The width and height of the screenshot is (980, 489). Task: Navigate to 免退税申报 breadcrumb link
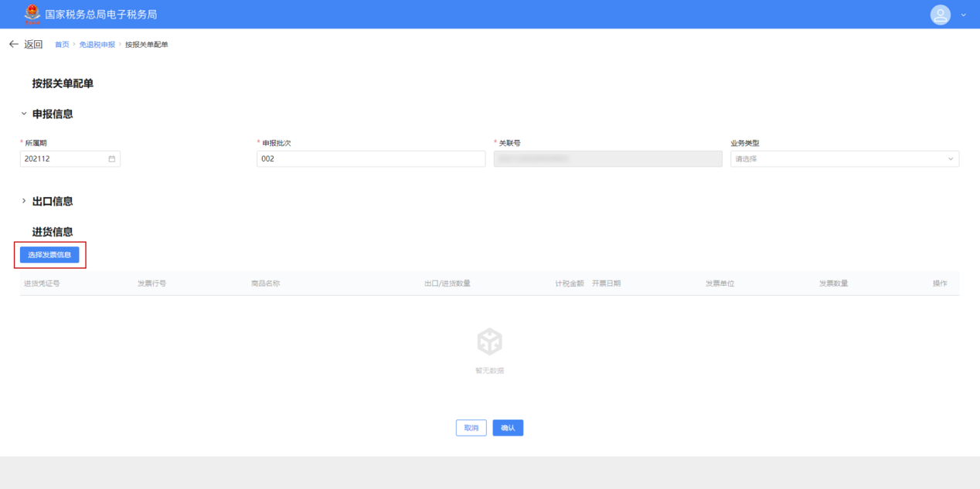tap(97, 45)
